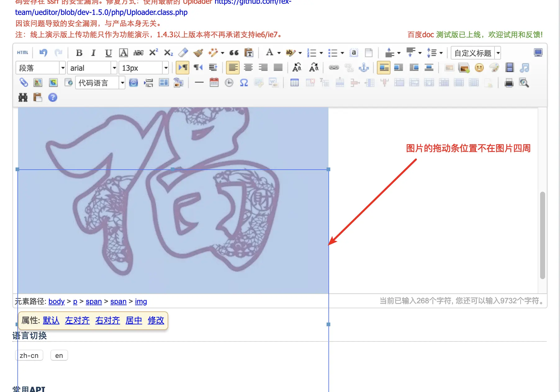Set text direction right-to-left
560x392 pixels.
198,68
